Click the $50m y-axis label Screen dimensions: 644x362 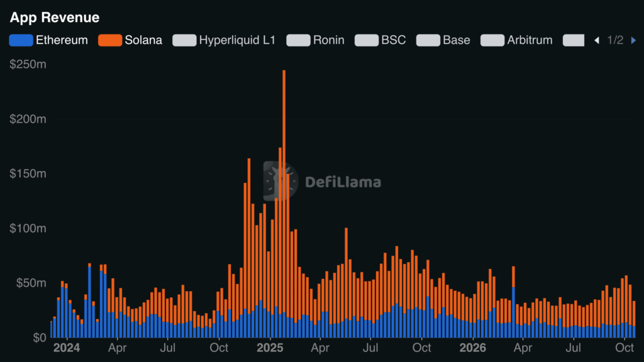point(31,283)
